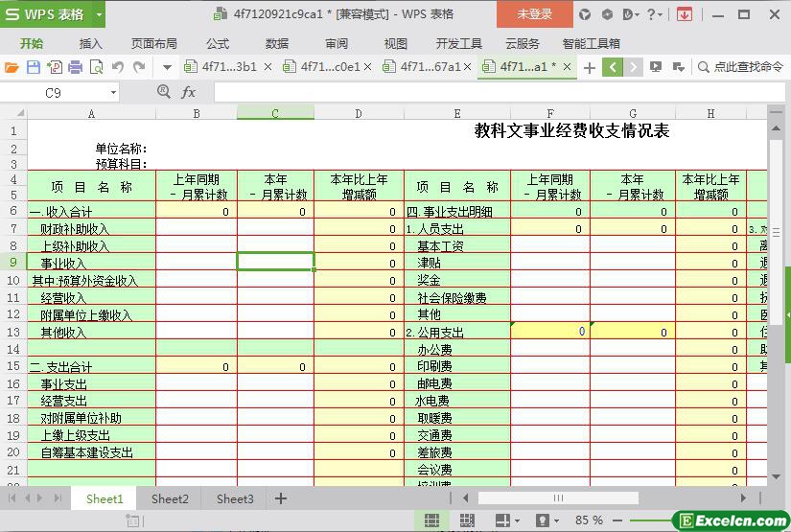Open the 云服务 ribbon tab
The image size is (791, 532).
523,43
